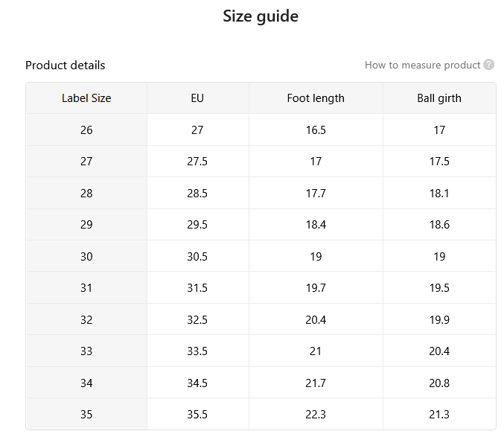Image resolution: width=504 pixels, height=434 pixels.
Task: Click the Product details label
Action: (66, 66)
